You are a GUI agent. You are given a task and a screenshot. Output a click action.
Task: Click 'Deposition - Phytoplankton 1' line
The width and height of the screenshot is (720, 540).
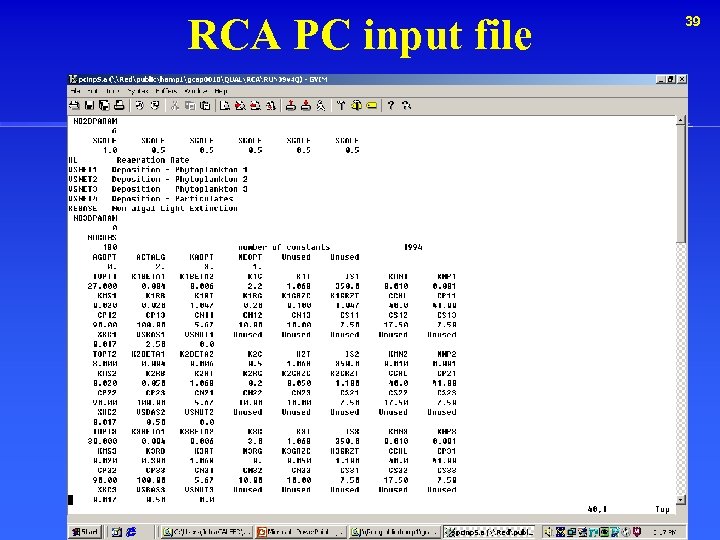coord(180,169)
